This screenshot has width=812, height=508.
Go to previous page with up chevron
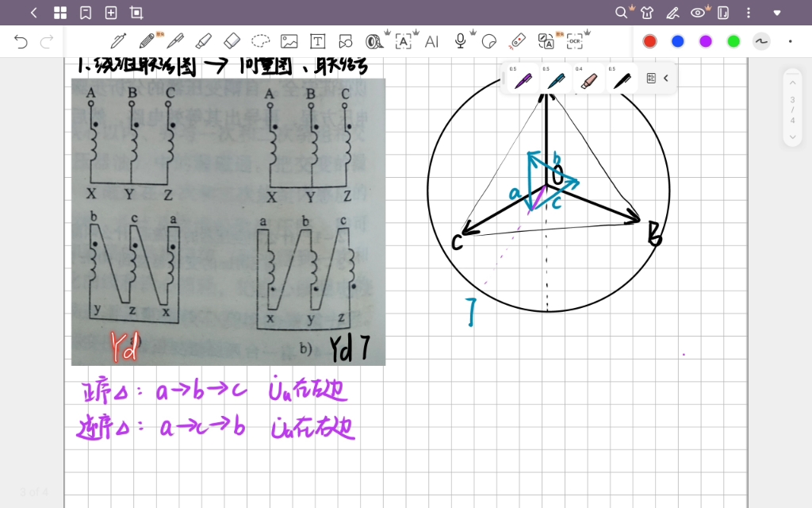coord(792,83)
